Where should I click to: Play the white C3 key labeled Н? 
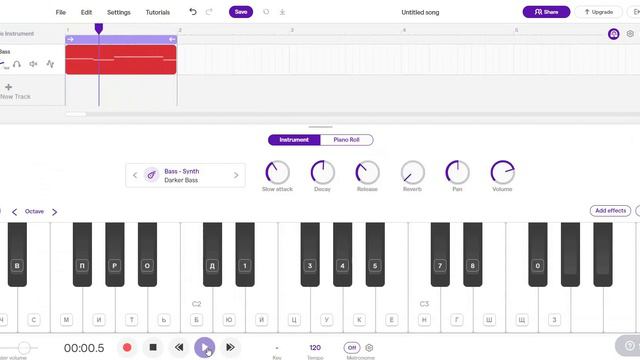point(424,310)
